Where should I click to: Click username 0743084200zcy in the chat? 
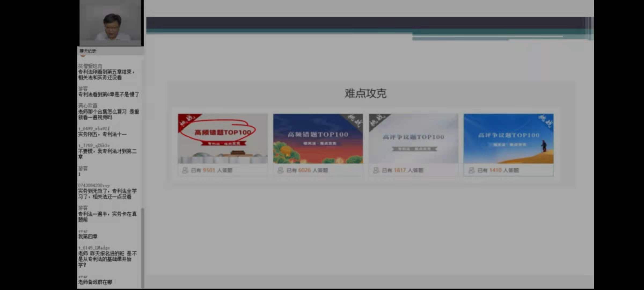[94, 185]
